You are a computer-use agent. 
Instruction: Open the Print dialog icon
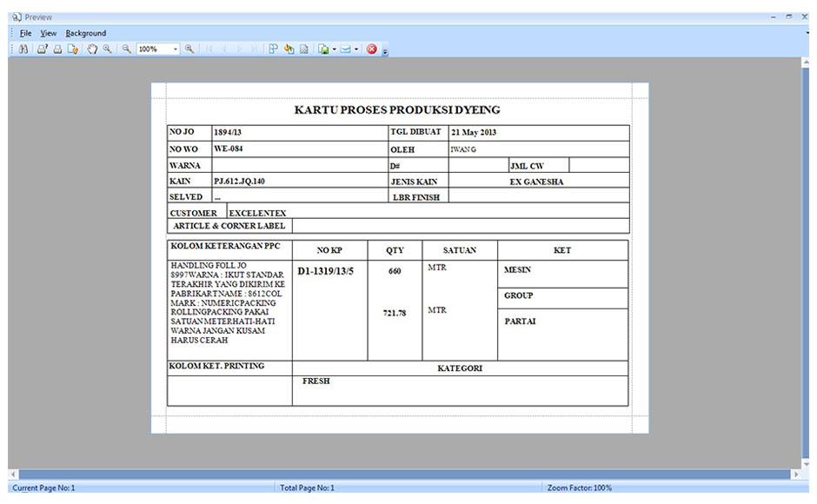coord(42,50)
